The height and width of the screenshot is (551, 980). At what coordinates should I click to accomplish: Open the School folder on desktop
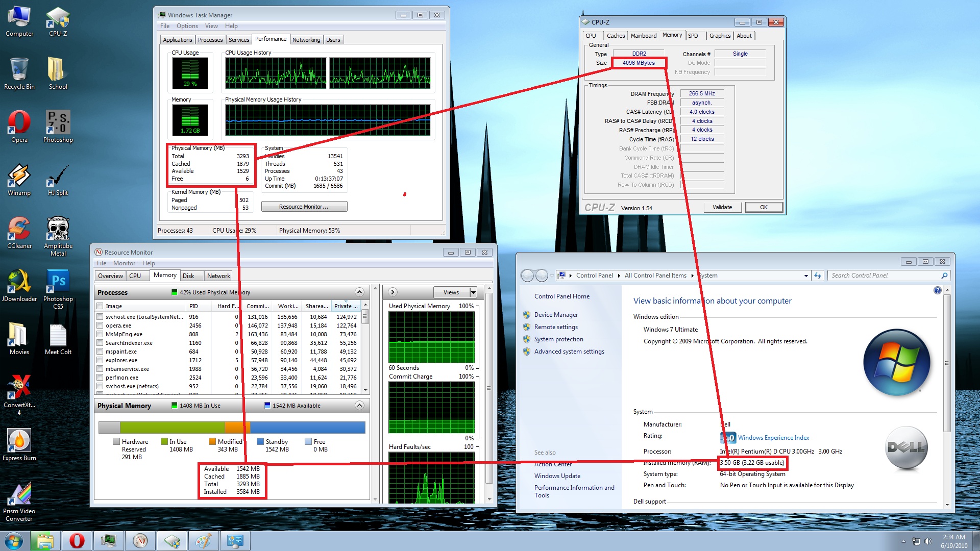[x=58, y=74]
